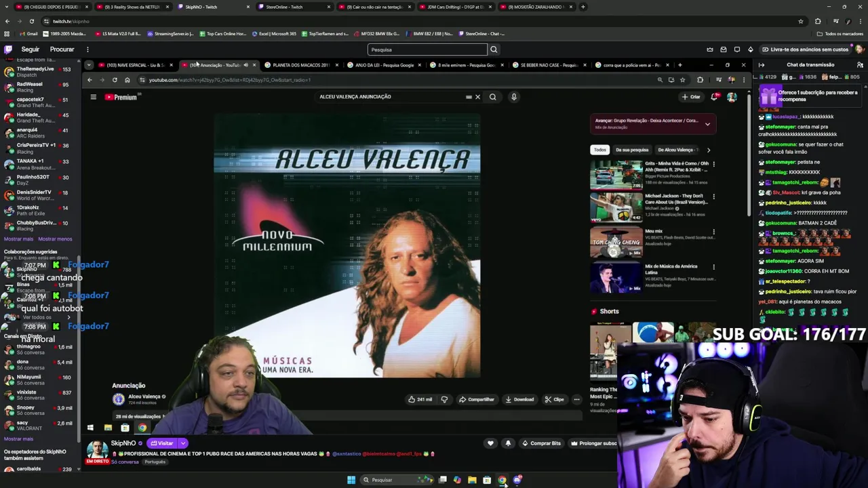Click the Twitch search magnifier button
This screenshot has height=488, width=868.
coord(494,49)
